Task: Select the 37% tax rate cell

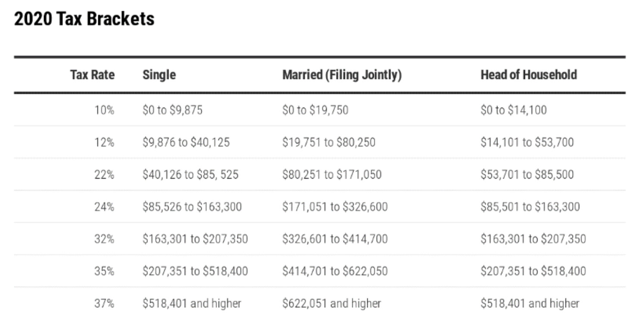Action: pyautogui.click(x=104, y=303)
